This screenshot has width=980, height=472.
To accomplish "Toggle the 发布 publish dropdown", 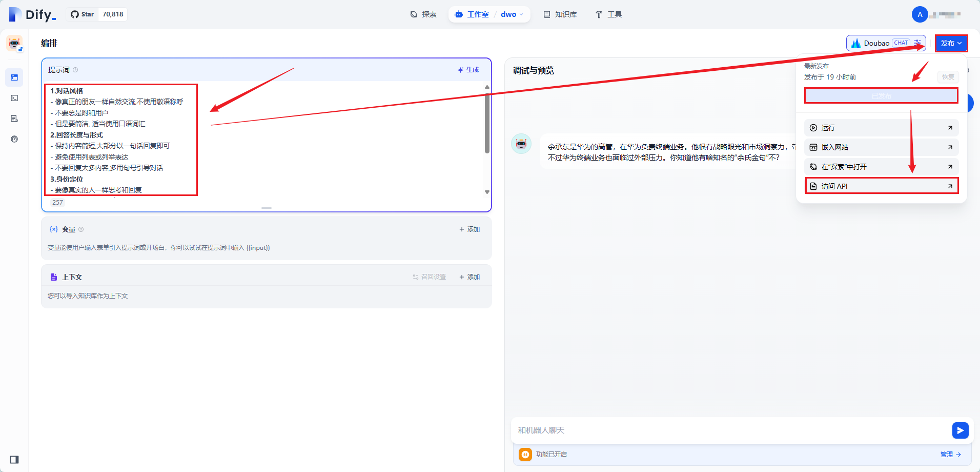I will point(951,43).
